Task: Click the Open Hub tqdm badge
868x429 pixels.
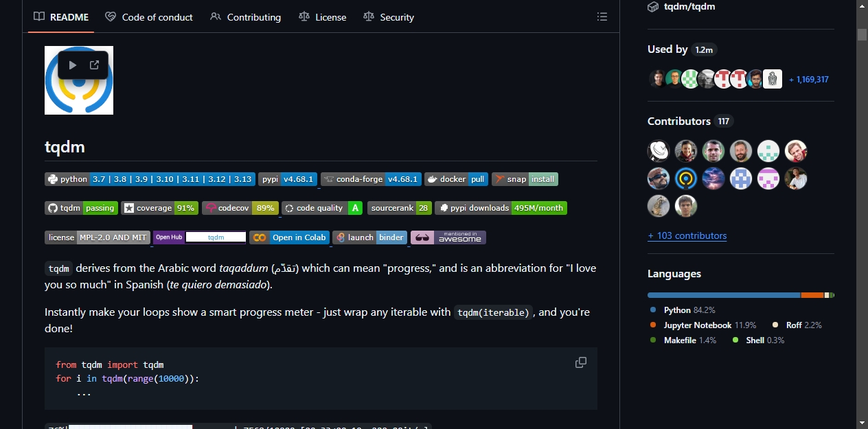Action: 200,237
